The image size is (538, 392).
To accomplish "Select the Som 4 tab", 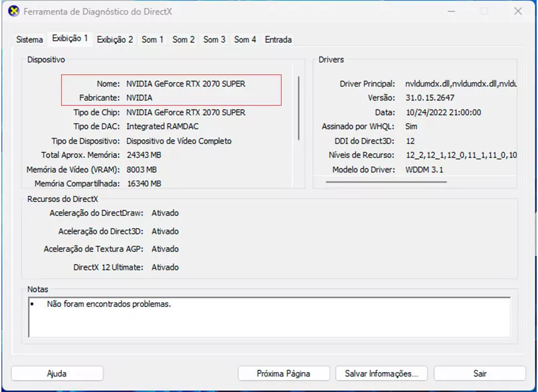I will coord(245,40).
